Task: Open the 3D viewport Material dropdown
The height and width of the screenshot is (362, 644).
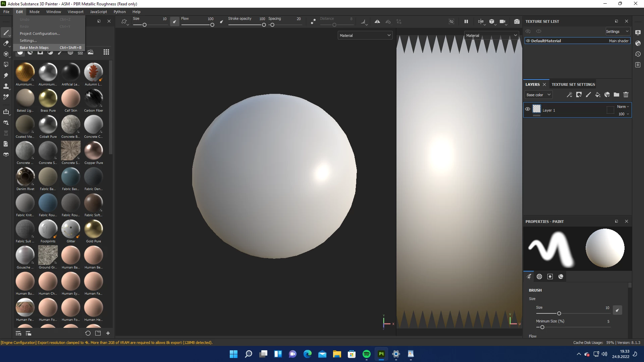Action: 365,36
